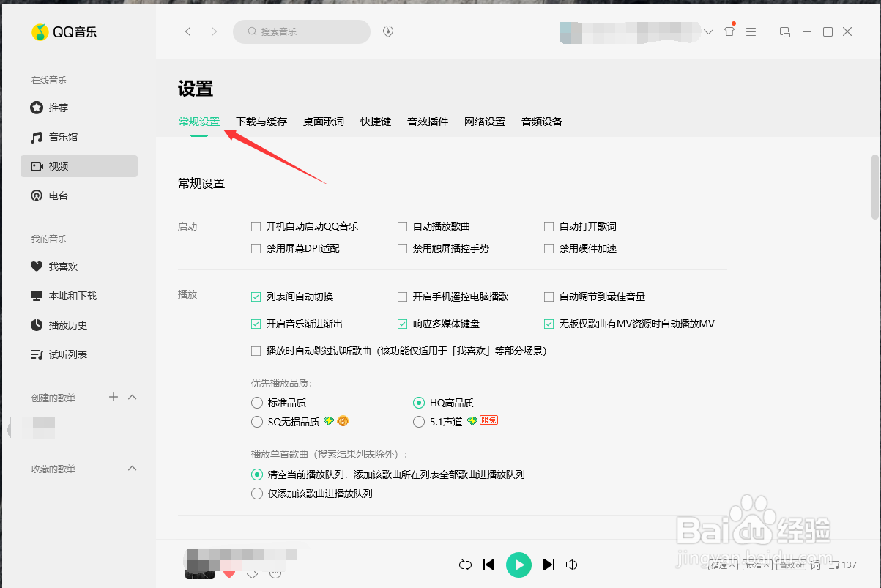This screenshot has width=881, height=588.
Task: Add a playlist with the plus button
Action: [113, 397]
